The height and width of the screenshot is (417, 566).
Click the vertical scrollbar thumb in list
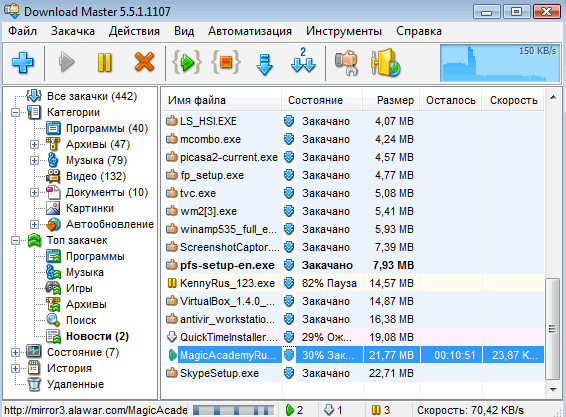tap(553, 329)
